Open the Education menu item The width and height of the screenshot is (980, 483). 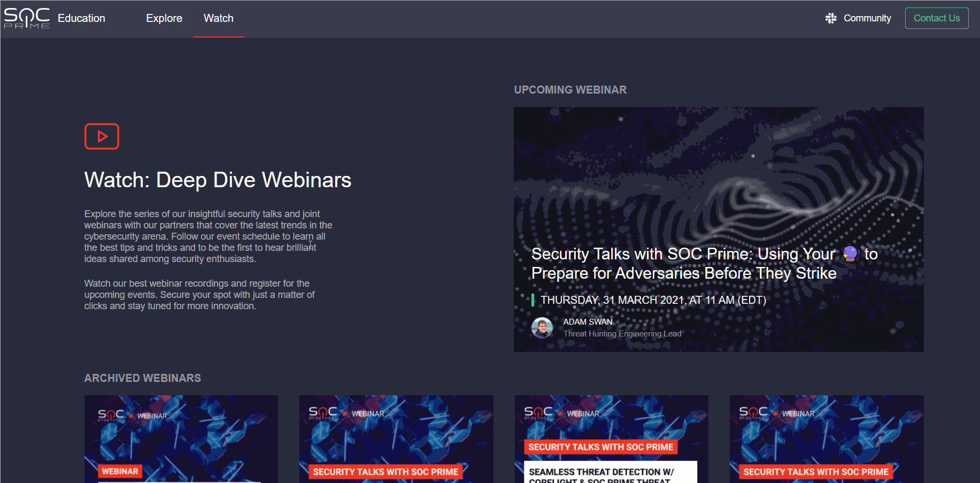pos(81,18)
